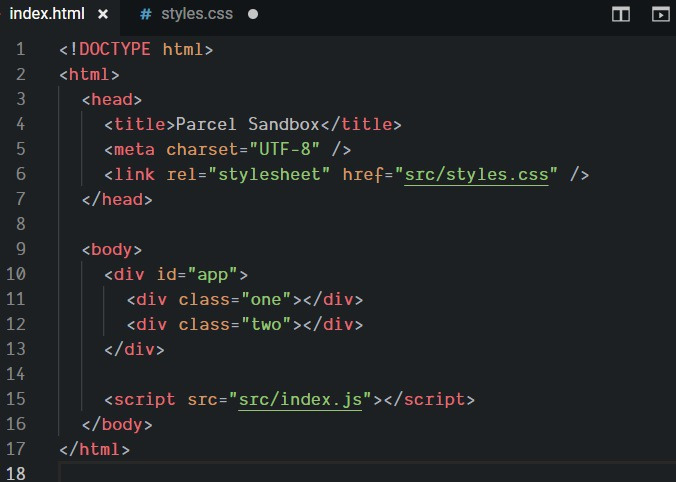This screenshot has width=676, height=482.
Task: Click the "app" id value
Action: tap(213, 275)
